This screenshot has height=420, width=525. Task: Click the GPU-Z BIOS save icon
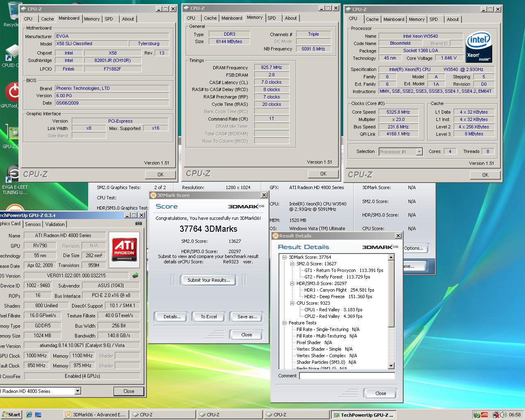coord(135,276)
